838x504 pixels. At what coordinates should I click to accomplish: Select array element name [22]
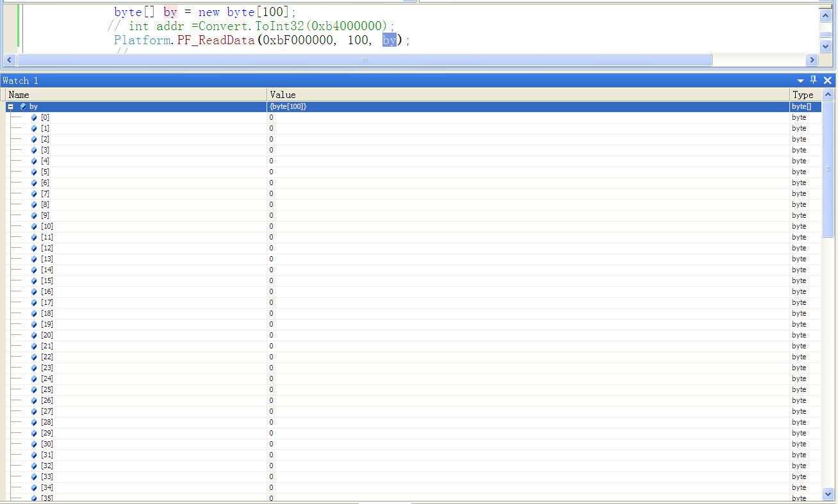pyautogui.click(x=47, y=357)
